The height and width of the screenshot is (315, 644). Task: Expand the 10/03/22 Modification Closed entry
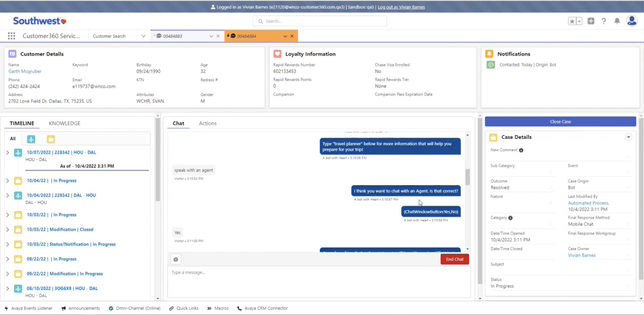(x=7, y=230)
